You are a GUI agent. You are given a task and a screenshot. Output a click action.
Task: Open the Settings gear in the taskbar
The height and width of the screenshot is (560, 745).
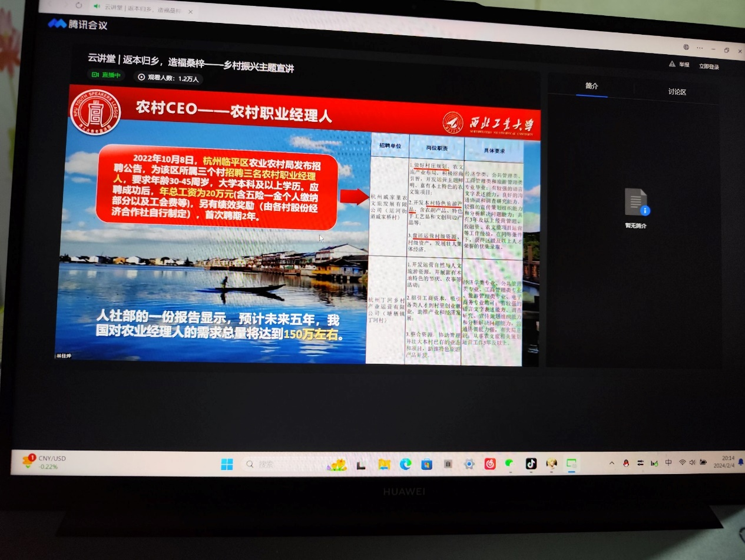[x=469, y=465]
